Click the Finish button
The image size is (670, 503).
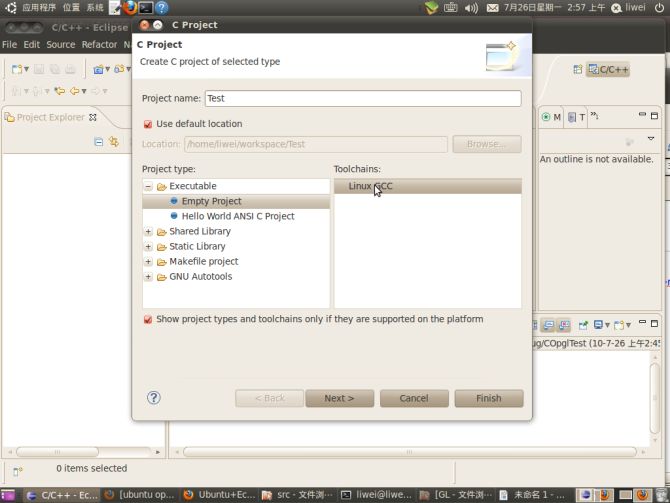[488, 398]
